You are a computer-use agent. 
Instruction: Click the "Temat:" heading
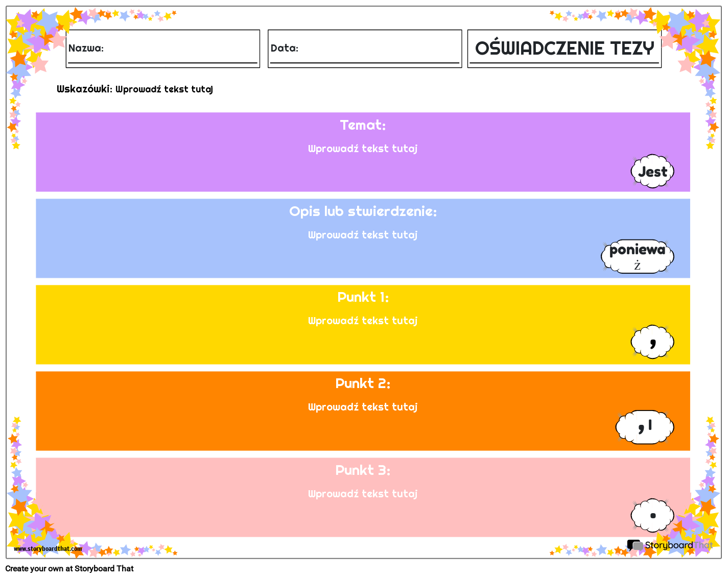[x=363, y=125]
